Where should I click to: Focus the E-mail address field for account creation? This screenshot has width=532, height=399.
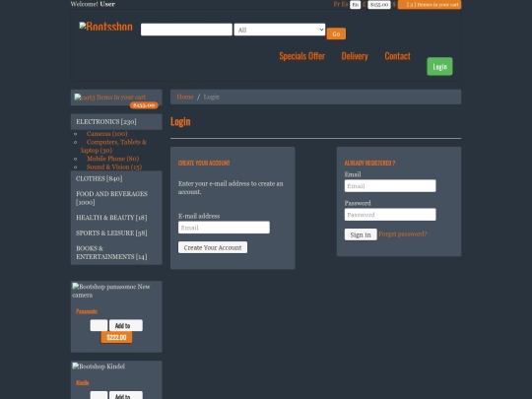(x=224, y=228)
